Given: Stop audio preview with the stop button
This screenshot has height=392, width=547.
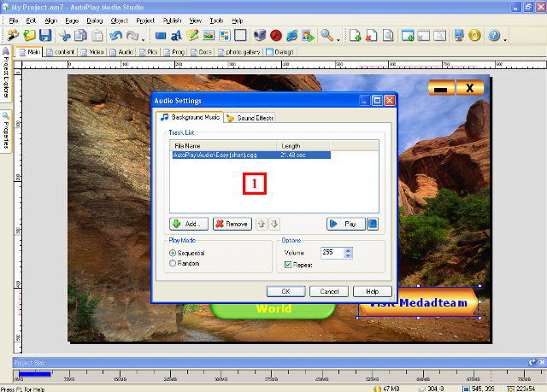Looking at the screenshot, I should click(x=373, y=224).
